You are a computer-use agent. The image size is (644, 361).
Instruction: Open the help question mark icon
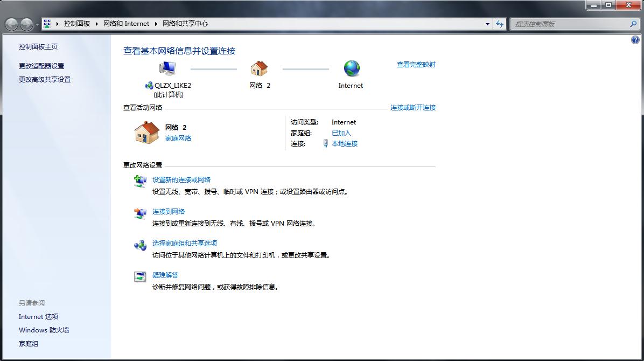[636, 39]
